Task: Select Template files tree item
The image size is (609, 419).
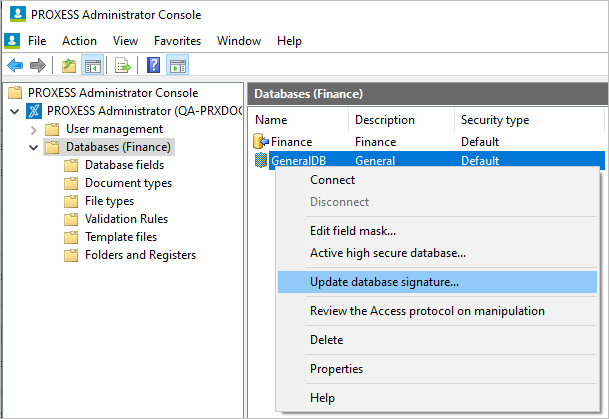Action: pyautogui.click(x=121, y=237)
